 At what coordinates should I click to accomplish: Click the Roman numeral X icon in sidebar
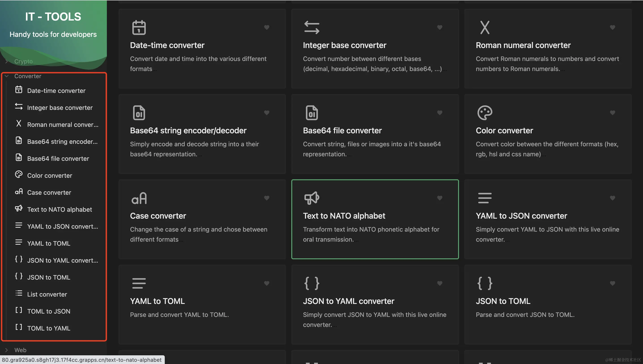coord(19,123)
